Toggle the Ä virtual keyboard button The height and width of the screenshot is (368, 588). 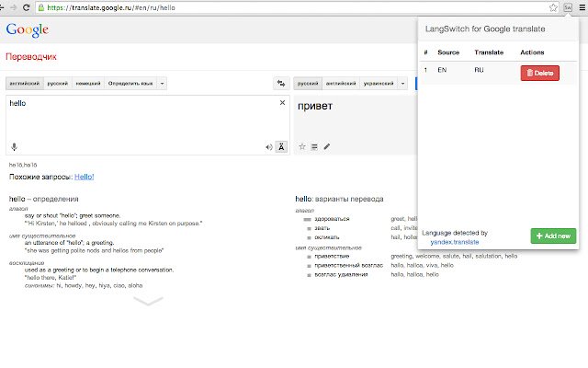pos(281,147)
